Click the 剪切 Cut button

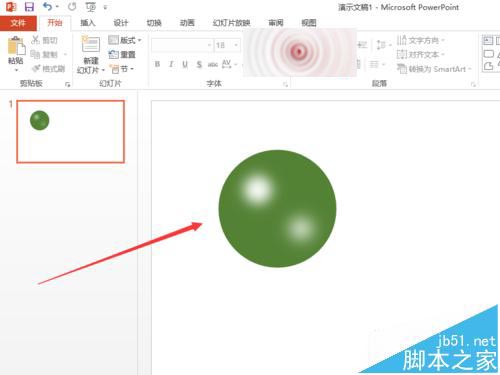coord(45,40)
